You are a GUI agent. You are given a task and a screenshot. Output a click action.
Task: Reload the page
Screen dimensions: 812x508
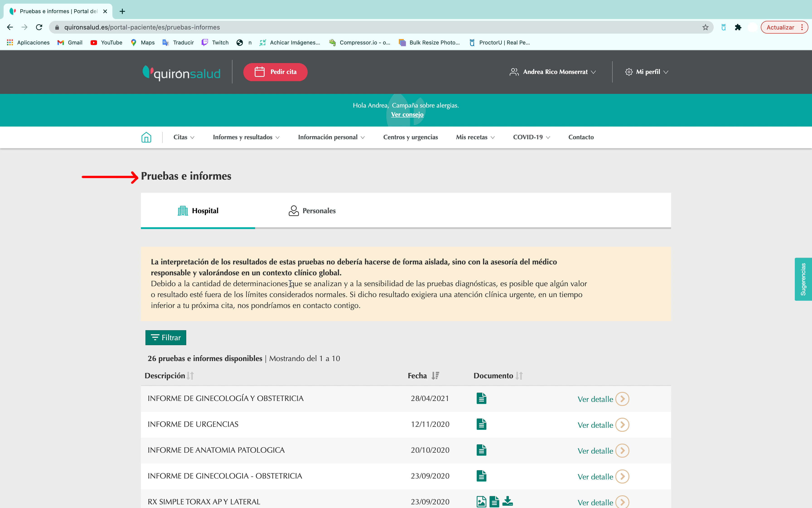(x=39, y=27)
